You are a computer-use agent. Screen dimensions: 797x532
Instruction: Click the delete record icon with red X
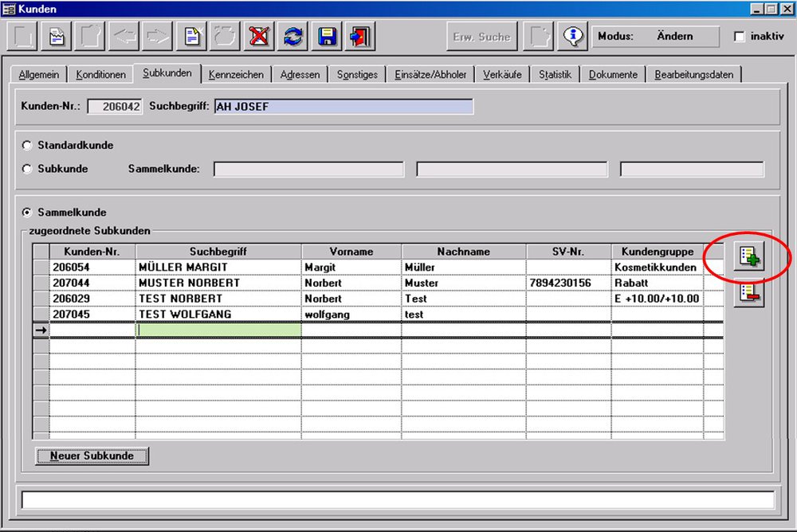[x=259, y=37]
